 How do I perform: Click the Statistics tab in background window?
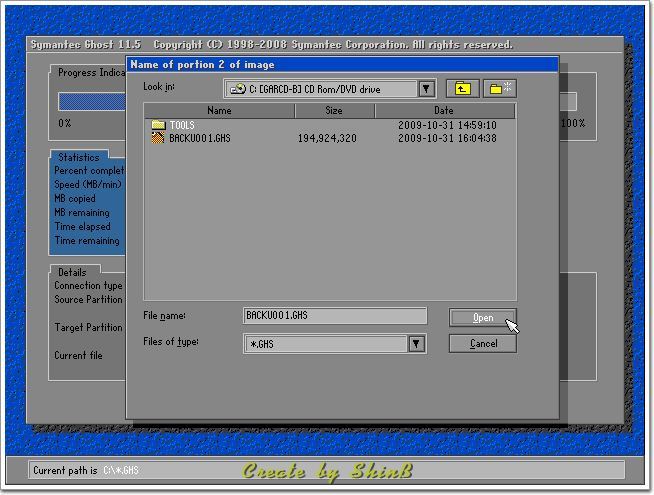click(79, 157)
